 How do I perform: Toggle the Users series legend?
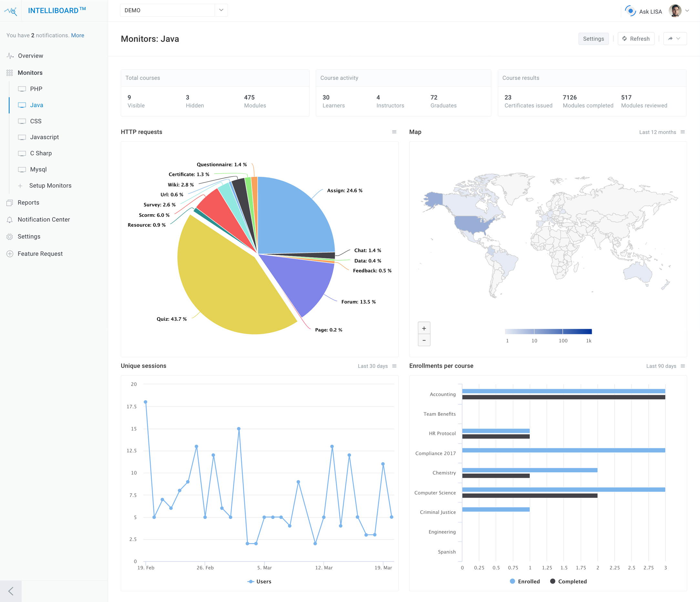(x=259, y=581)
